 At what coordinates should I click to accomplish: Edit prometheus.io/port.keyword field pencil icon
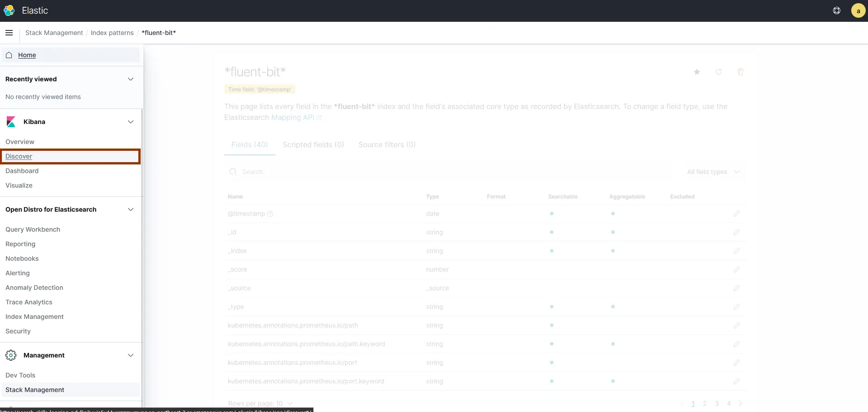pyautogui.click(x=736, y=381)
